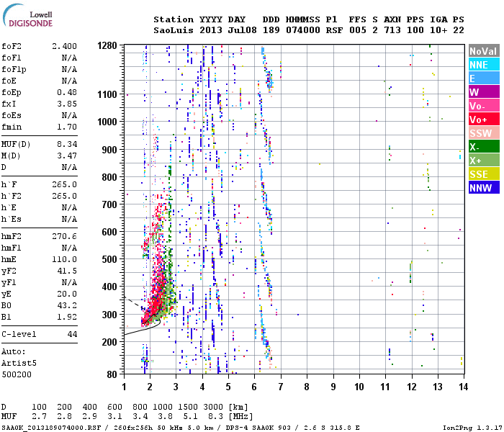Screen dimensions: 504x432
Task: Click the 074000 time value in header
Action: tap(303, 30)
